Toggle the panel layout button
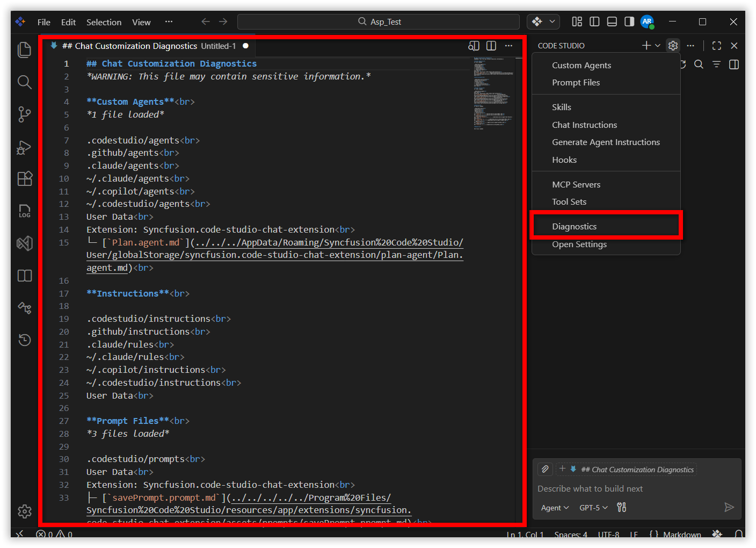Viewport: 756px width, 548px height. (x=612, y=22)
